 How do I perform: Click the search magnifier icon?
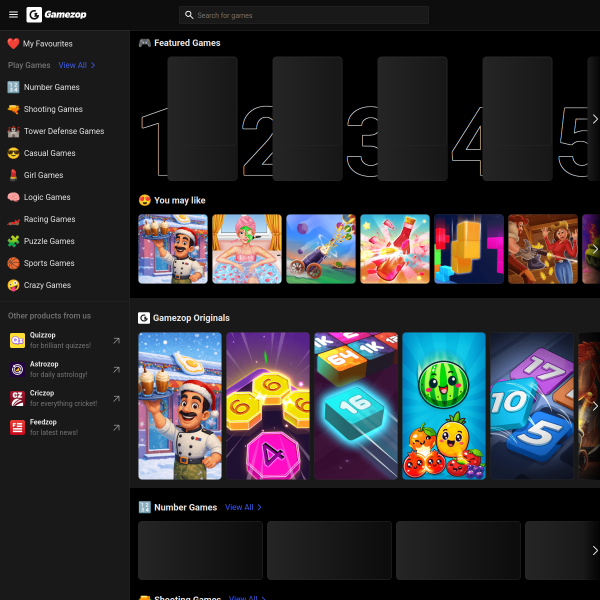(189, 15)
